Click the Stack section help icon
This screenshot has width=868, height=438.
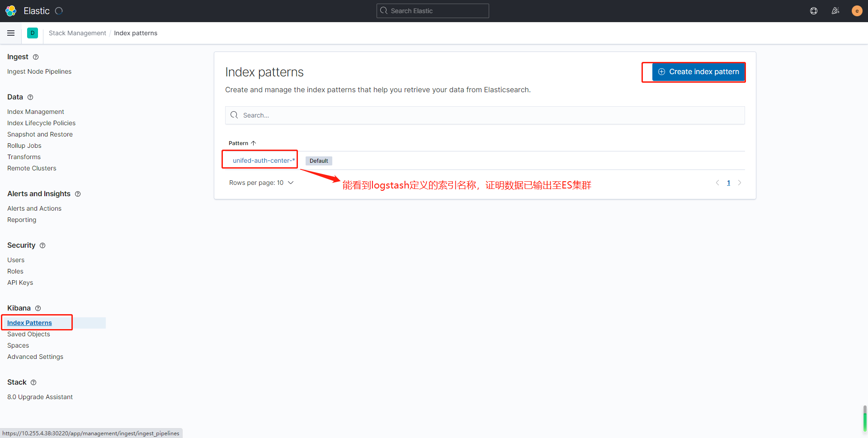[33, 382]
